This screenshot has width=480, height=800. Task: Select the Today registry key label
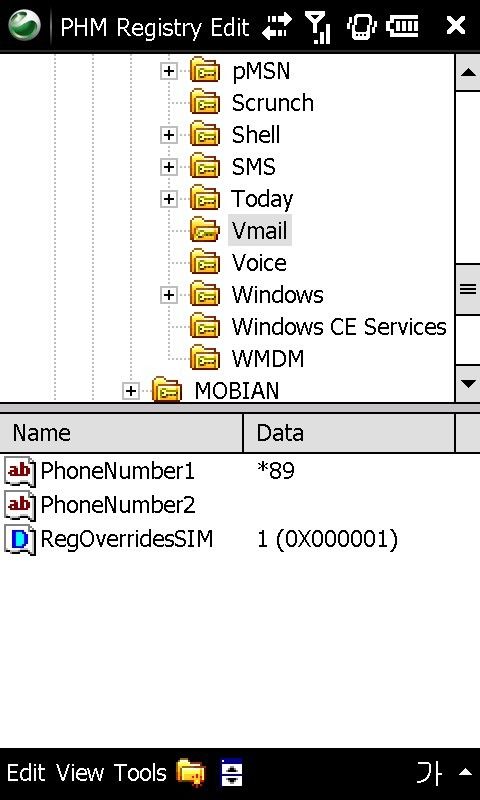[262, 199]
